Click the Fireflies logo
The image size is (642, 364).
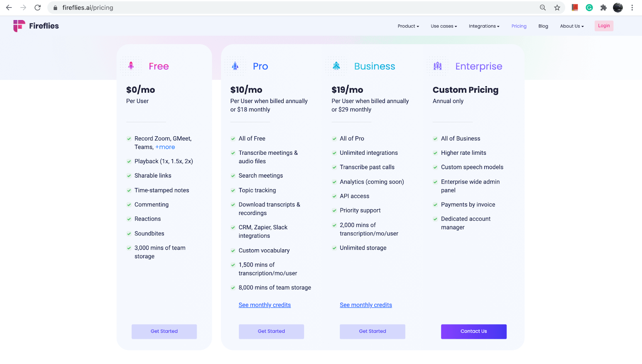tap(36, 26)
